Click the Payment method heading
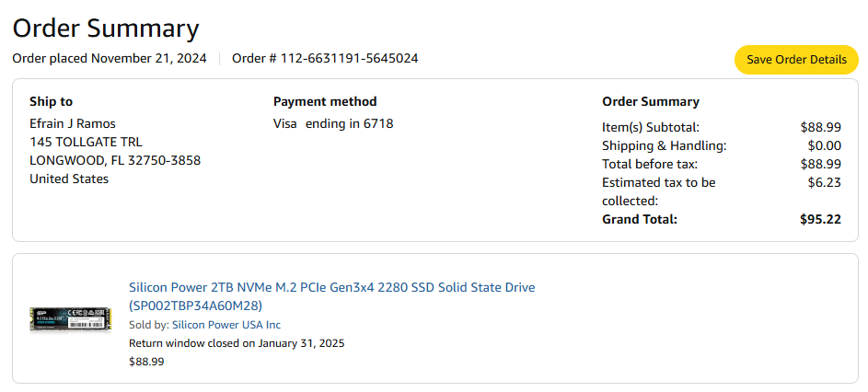 [x=325, y=101]
